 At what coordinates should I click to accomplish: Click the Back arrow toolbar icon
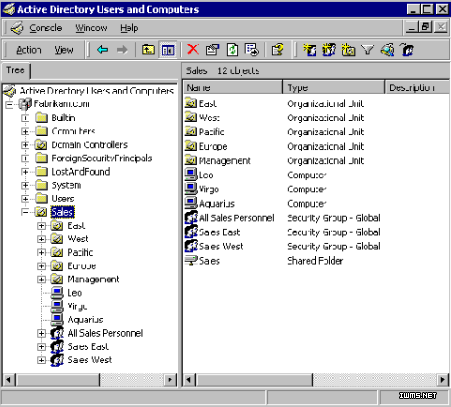point(102,50)
